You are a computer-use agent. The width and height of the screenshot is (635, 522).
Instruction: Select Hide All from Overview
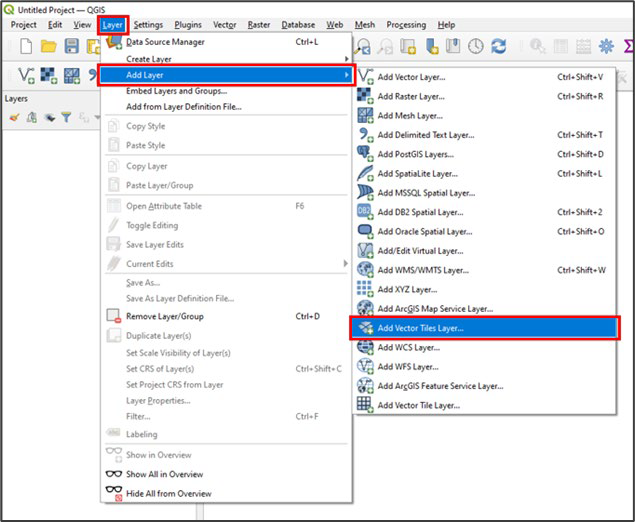pyautogui.click(x=226, y=493)
